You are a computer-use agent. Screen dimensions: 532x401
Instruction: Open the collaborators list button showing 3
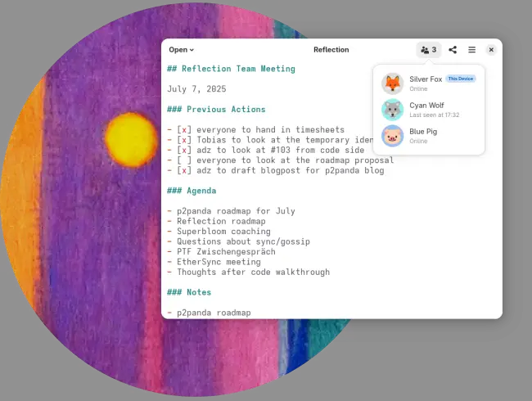pyautogui.click(x=428, y=50)
